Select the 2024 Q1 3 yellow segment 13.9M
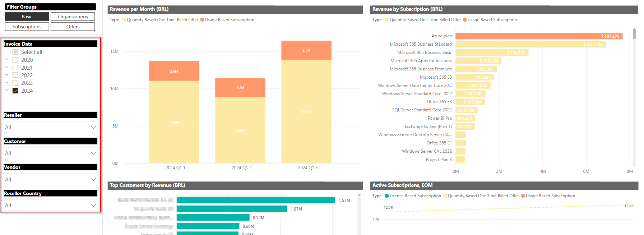 click(x=306, y=111)
